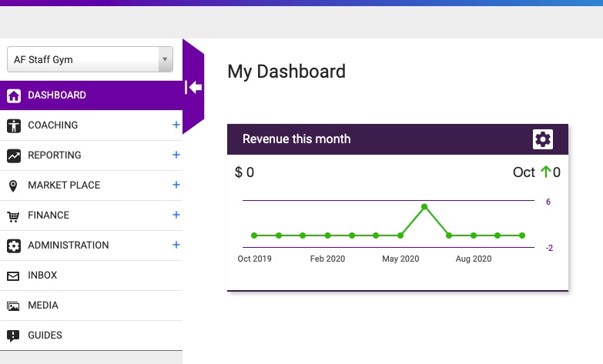Expand the Administration plus sign
This screenshot has width=603, height=364.
[x=176, y=245]
